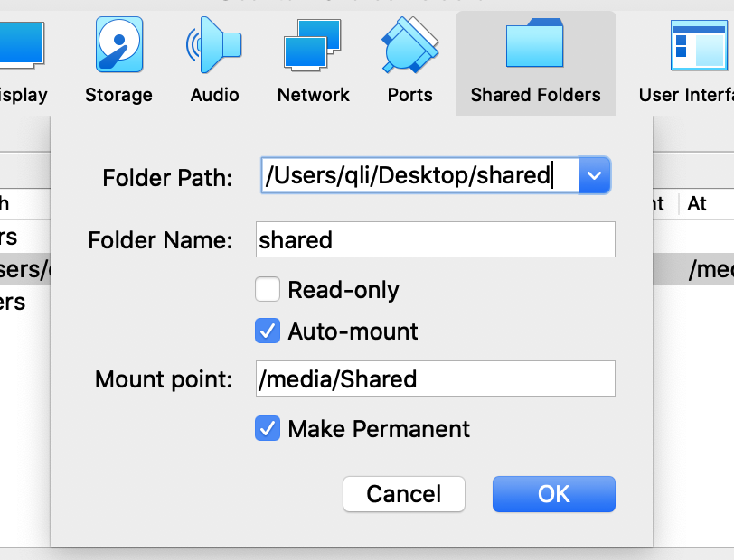Click into the Mount point field
734x560 pixels.
click(x=435, y=378)
